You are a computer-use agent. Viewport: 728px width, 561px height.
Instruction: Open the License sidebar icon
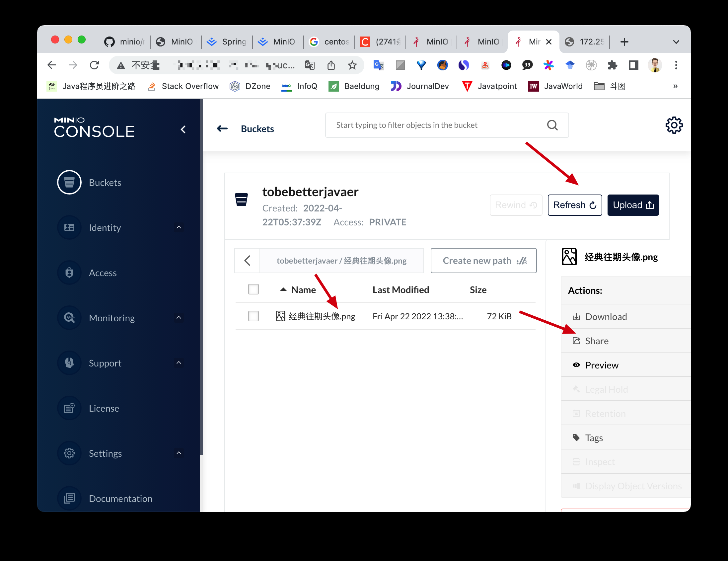pos(69,408)
